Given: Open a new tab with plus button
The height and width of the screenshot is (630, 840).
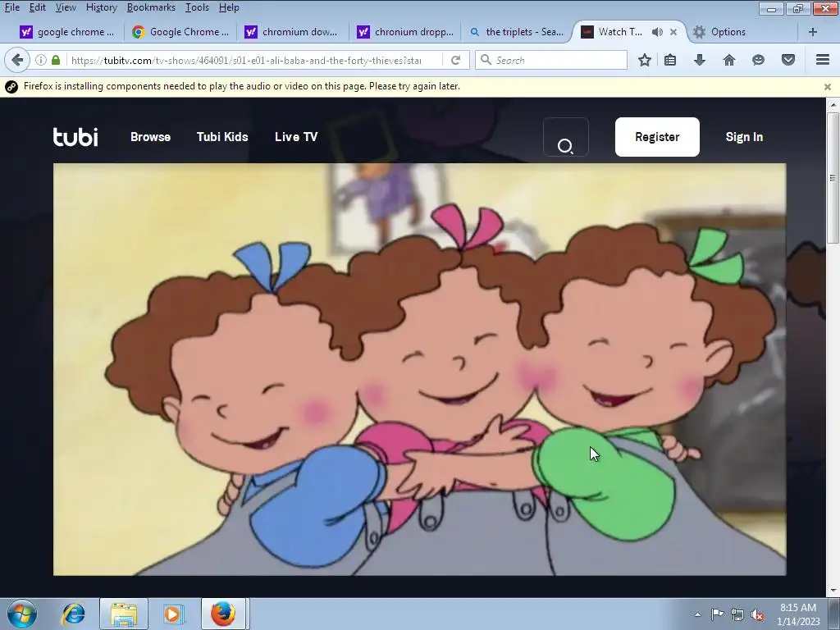Looking at the screenshot, I should (813, 32).
